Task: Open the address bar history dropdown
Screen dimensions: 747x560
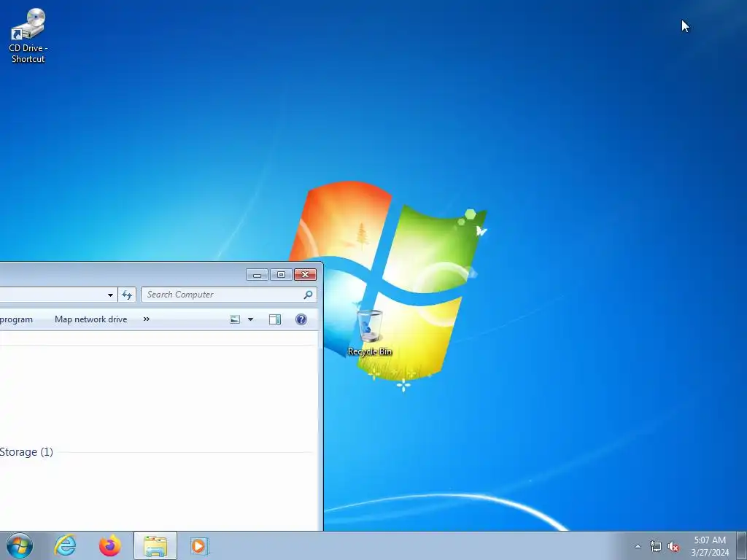Action: click(x=110, y=295)
